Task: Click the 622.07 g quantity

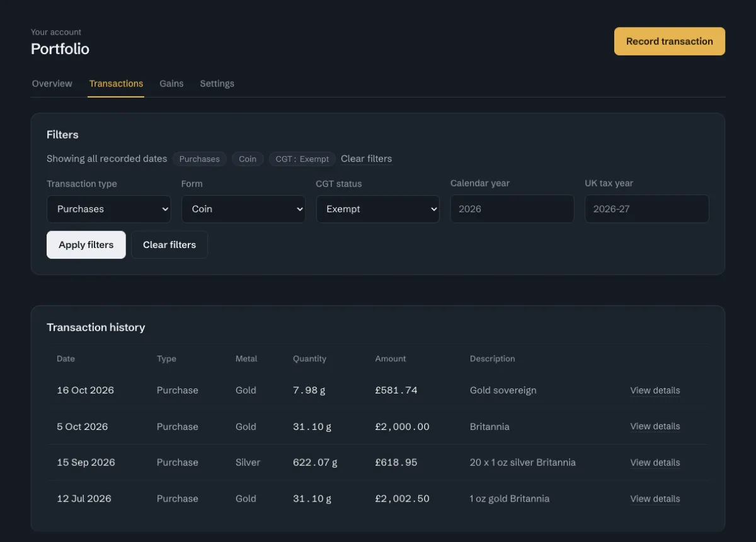Action: point(315,463)
